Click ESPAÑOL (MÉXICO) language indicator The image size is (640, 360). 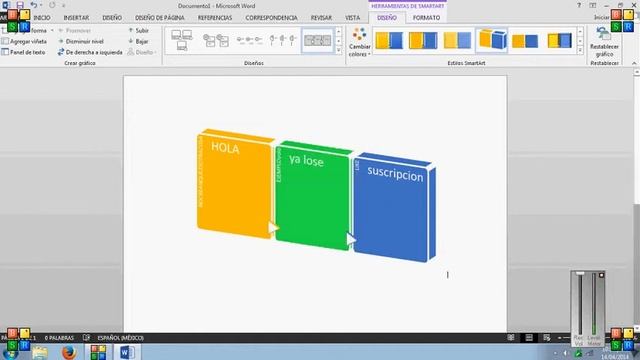[120, 338]
